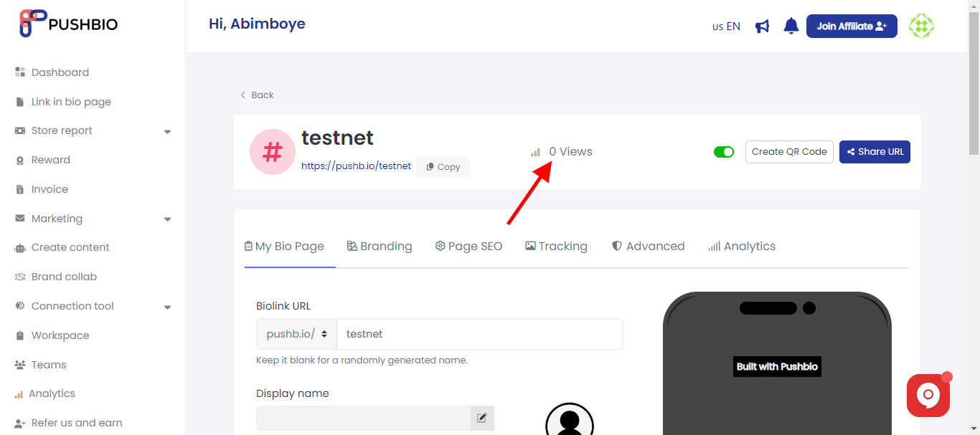This screenshot has height=435, width=980.
Task: Click the Back link
Action: (x=257, y=95)
